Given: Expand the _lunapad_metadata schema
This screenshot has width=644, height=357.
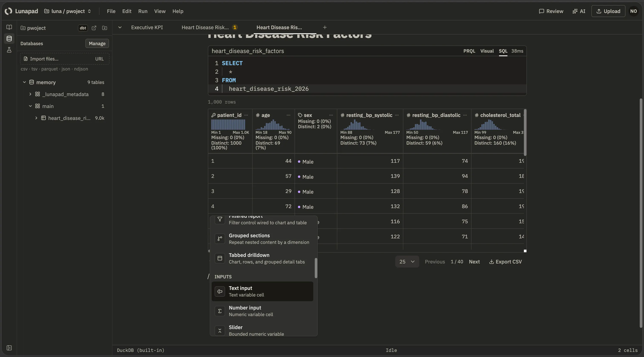Looking at the screenshot, I should click(x=30, y=94).
